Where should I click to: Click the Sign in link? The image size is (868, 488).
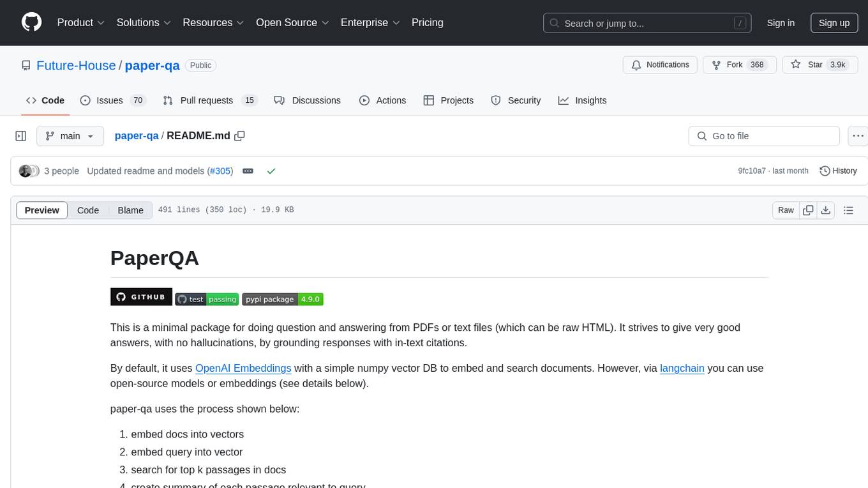(x=781, y=23)
